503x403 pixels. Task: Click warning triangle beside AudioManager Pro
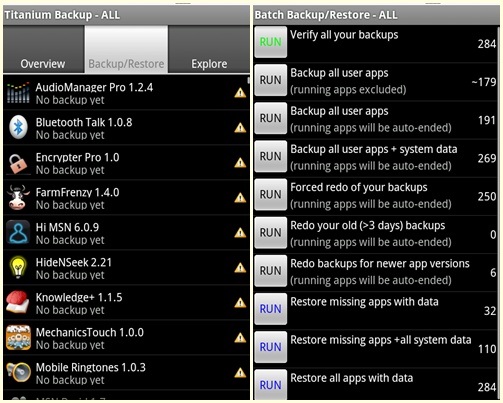tap(240, 93)
